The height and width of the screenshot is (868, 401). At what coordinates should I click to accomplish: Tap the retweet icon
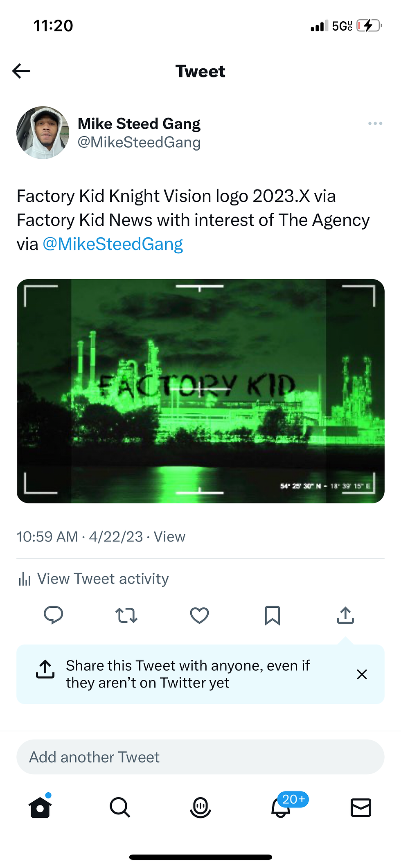pos(126,615)
